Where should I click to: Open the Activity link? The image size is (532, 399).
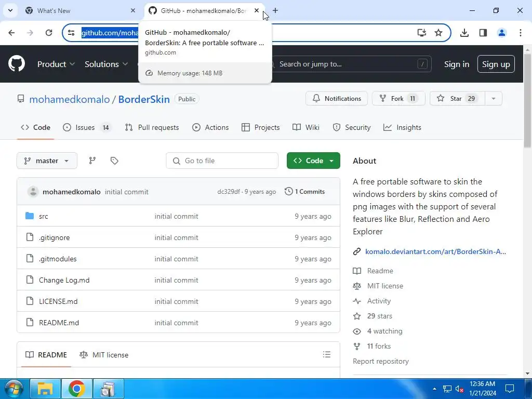pos(379,301)
